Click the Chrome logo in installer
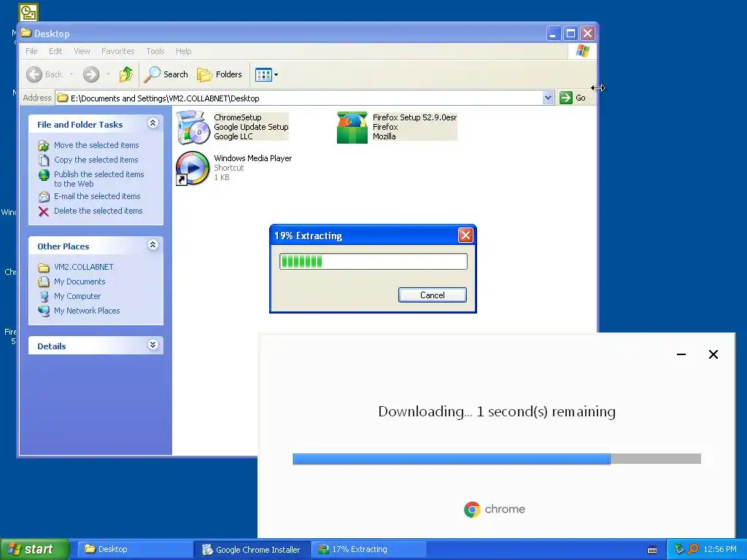Viewport: 747px width, 560px height. (472, 510)
